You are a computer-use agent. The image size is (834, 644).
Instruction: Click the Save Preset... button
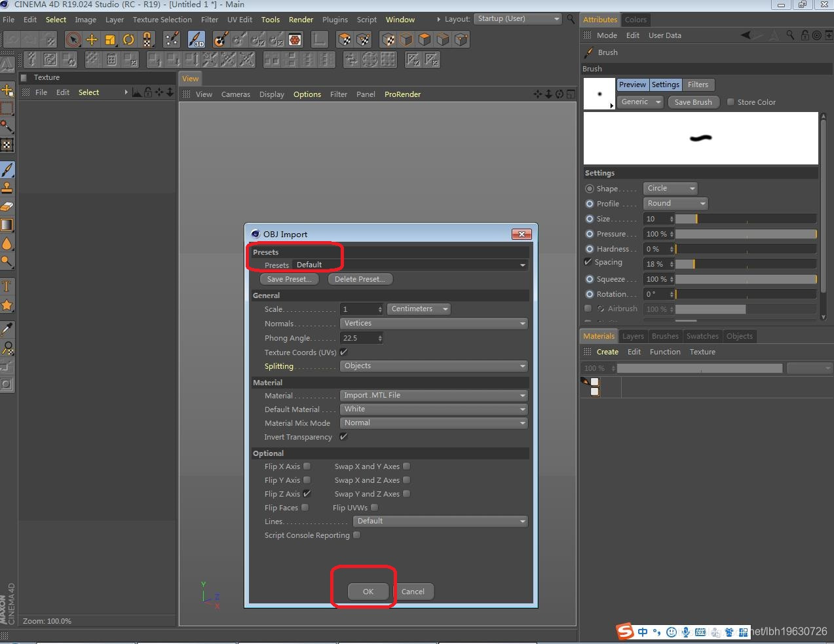[289, 279]
